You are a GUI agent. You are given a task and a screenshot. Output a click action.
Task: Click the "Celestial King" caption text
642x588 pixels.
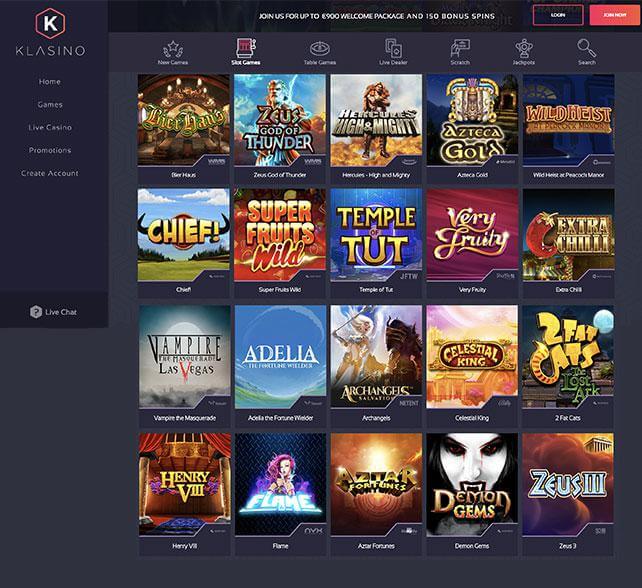tap(472, 418)
